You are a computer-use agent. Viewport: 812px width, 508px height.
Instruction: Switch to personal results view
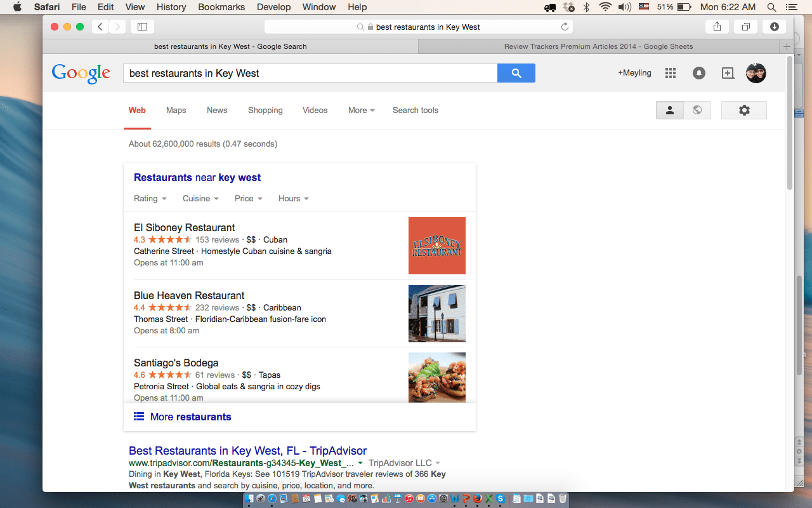click(x=669, y=110)
